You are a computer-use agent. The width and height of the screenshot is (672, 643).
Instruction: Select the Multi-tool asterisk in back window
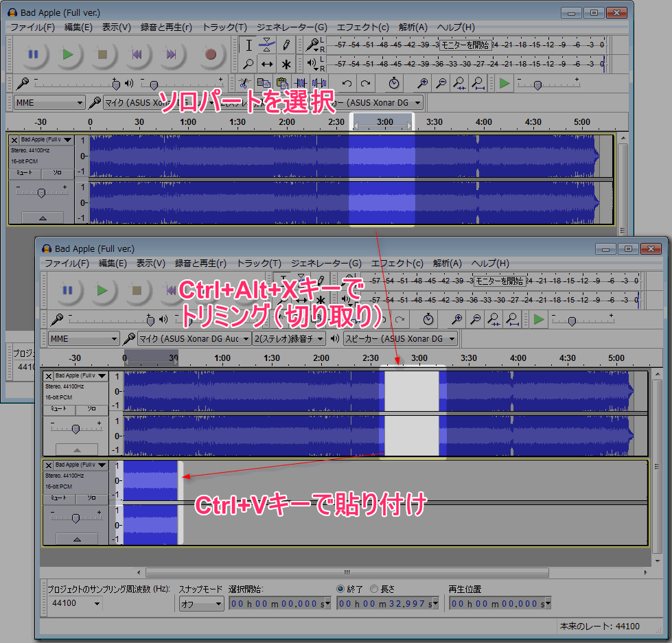tap(286, 65)
